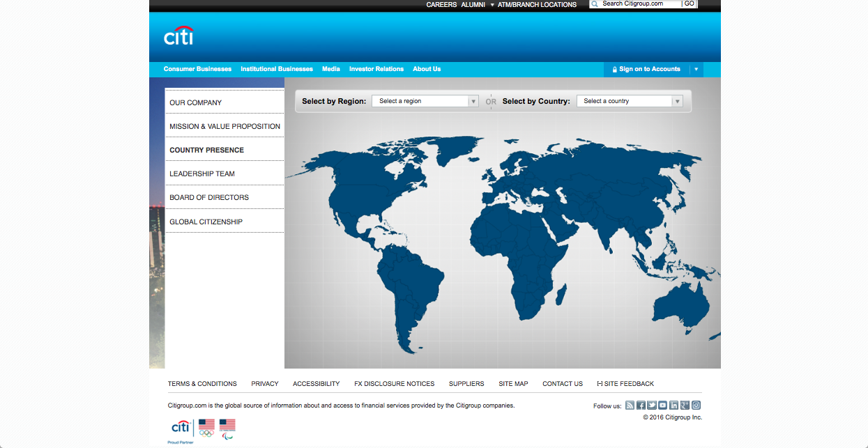868x448 pixels.
Task: Open Citi's LinkedIn page icon
Action: point(673,405)
